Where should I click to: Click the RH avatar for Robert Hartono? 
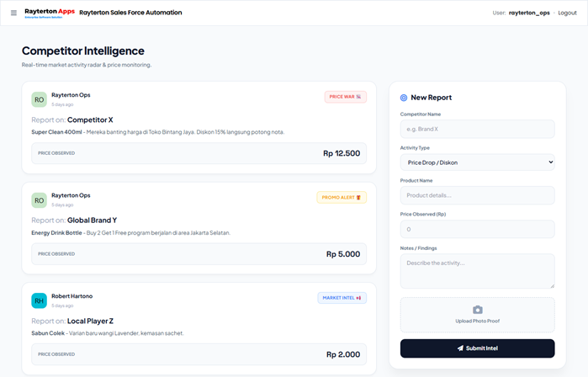[39, 300]
